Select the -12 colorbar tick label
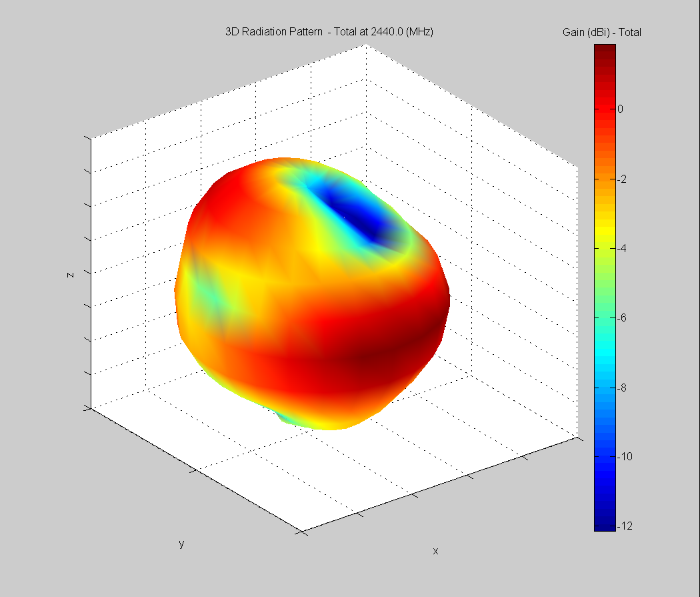 (624, 526)
